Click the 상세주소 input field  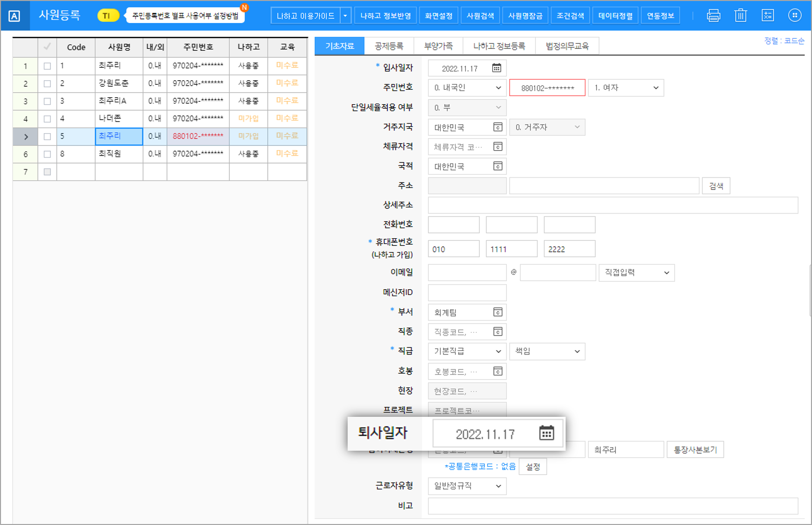coord(613,205)
